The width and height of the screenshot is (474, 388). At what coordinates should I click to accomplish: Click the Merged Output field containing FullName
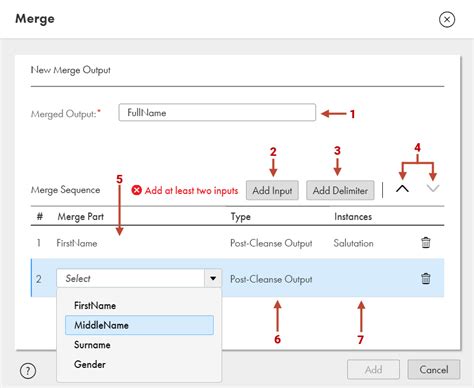coord(217,112)
